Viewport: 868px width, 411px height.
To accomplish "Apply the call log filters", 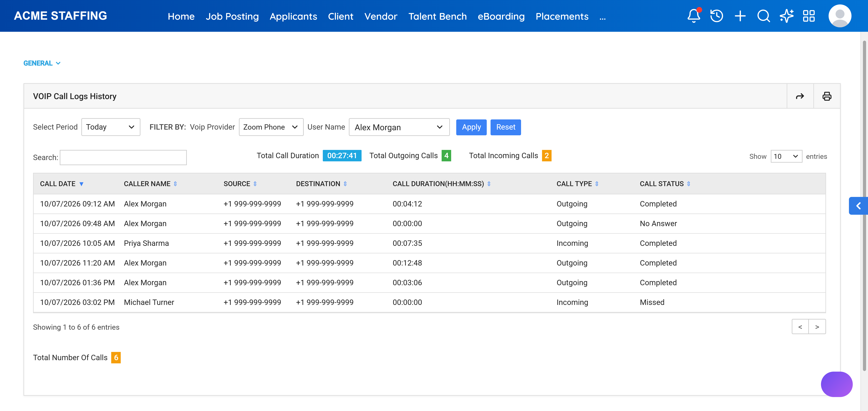I will tap(471, 127).
